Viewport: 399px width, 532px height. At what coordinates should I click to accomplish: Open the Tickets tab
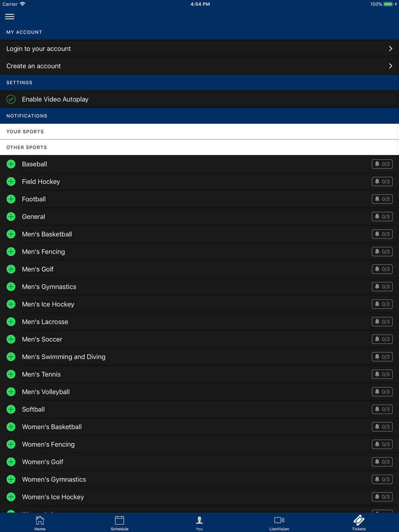[x=359, y=523]
